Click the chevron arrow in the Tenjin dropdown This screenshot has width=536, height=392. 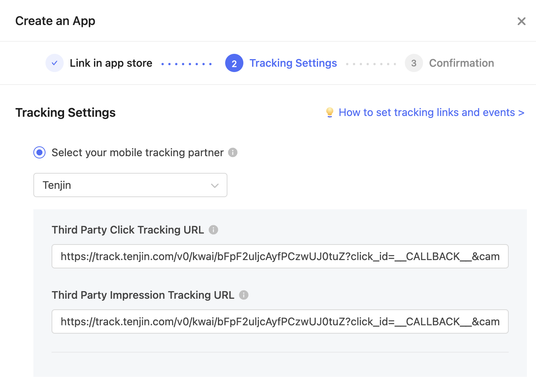tap(215, 185)
